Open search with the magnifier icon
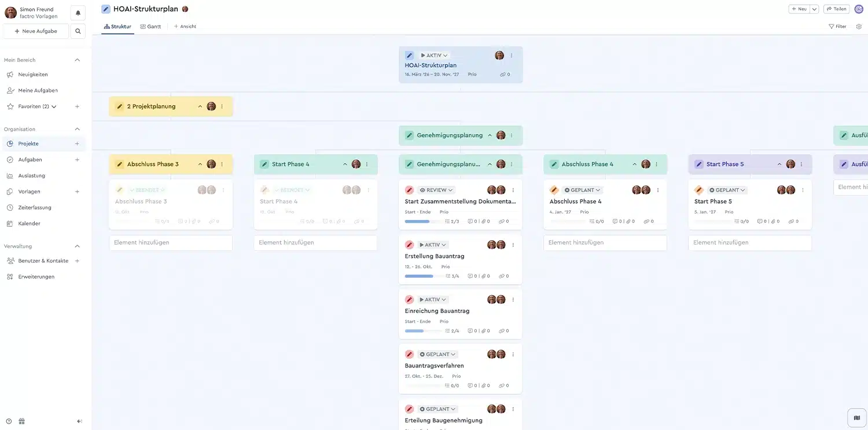The height and width of the screenshot is (430, 868). pyautogui.click(x=78, y=31)
